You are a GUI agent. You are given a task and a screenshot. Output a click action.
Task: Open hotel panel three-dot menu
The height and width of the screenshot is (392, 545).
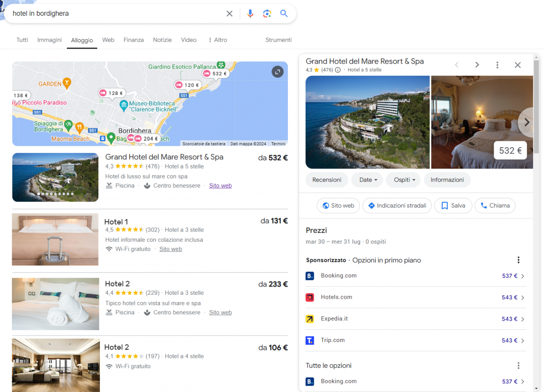497,65
